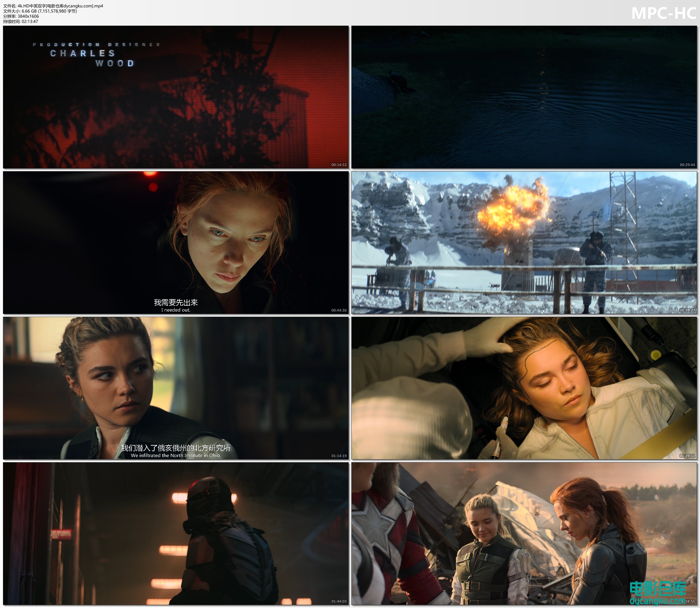Click the 00:44:36 timestamp label
This screenshot has width=700, height=608.
coord(339,310)
